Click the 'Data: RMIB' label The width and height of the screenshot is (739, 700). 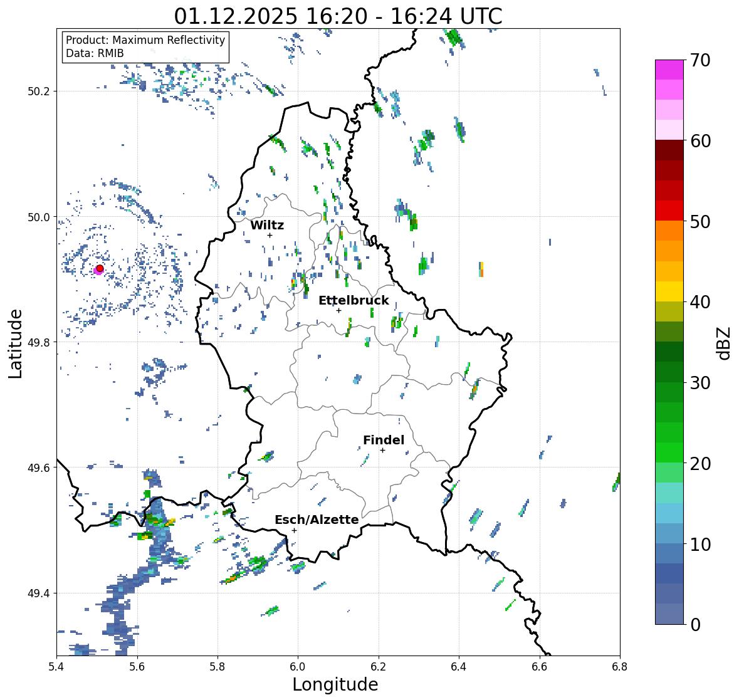pos(95,53)
